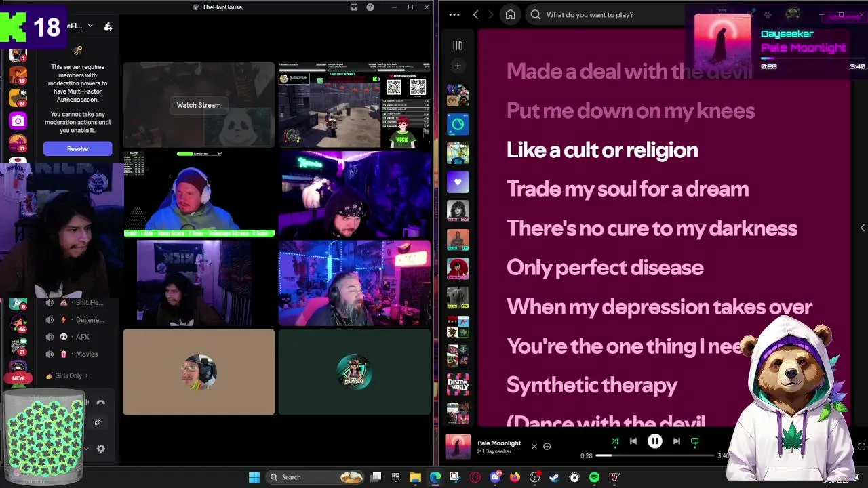Open the Discord help icon in title bar

[x=370, y=7]
